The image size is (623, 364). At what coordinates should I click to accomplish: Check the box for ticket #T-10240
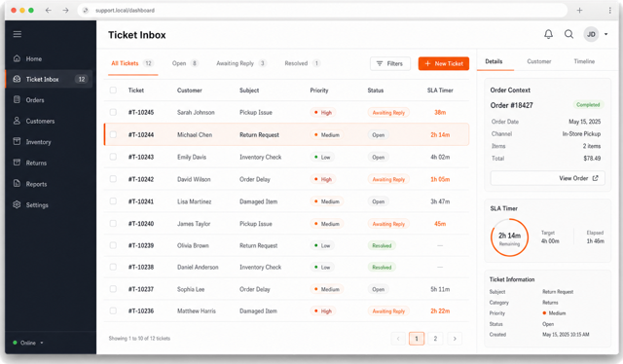click(113, 224)
